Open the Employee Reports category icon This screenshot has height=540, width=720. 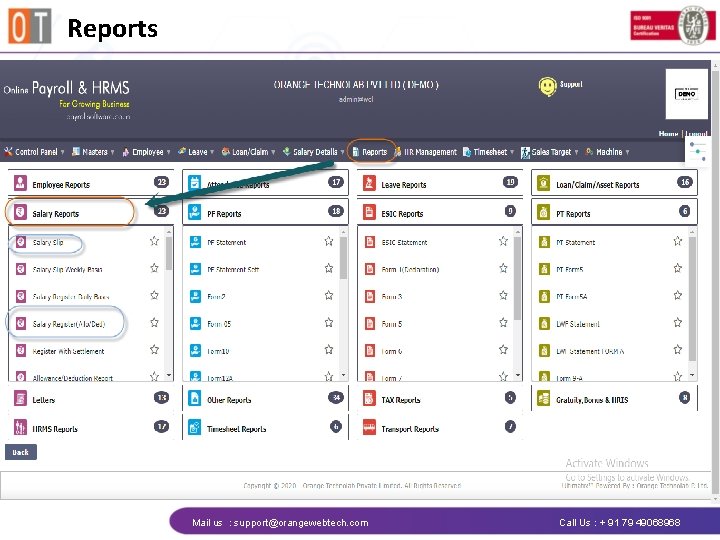[20, 183]
